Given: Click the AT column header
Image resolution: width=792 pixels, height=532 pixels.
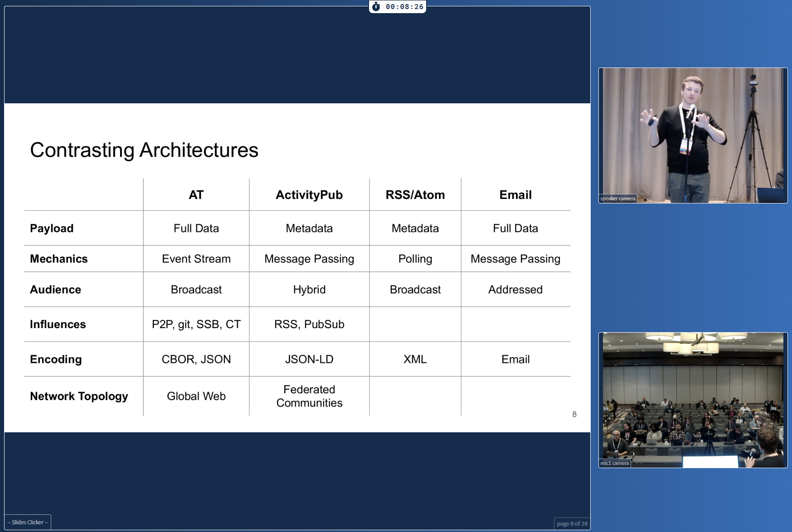Looking at the screenshot, I should (x=196, y=195).
